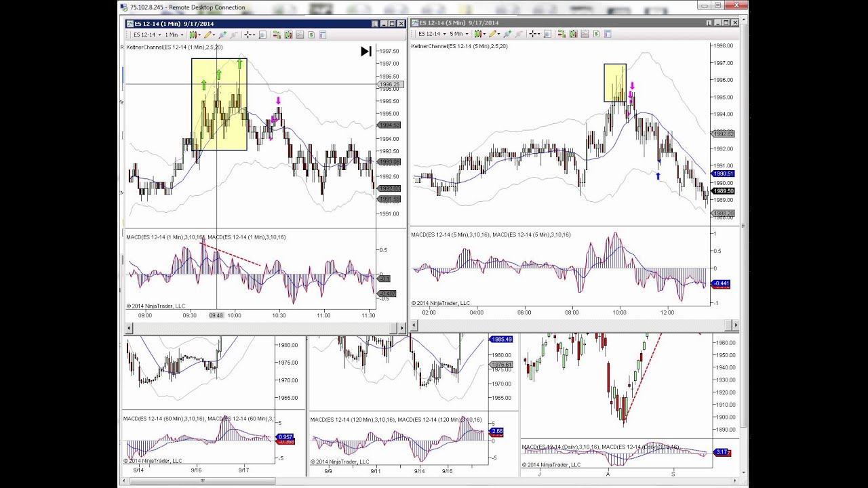The height and width of the screenshot is (488, 868).
Task: Toggle link button L on 5 Min chart
Action: 708,22
